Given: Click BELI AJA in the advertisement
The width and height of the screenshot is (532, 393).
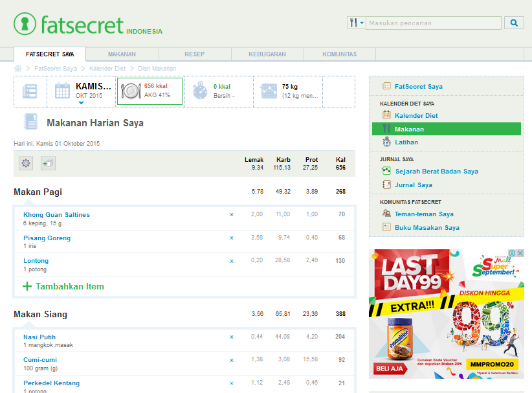Looking at the screenshot, I should (390, 368).
